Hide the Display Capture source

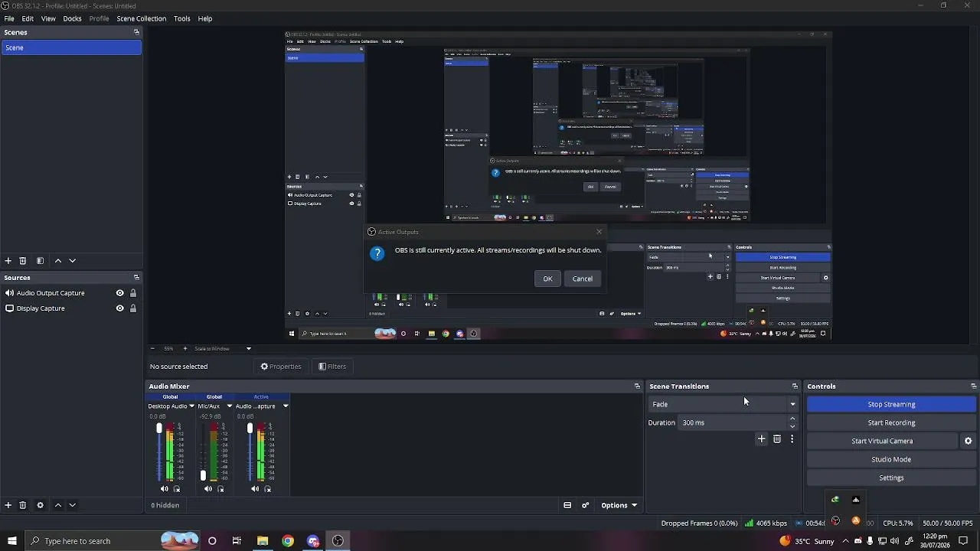point(119,308)
